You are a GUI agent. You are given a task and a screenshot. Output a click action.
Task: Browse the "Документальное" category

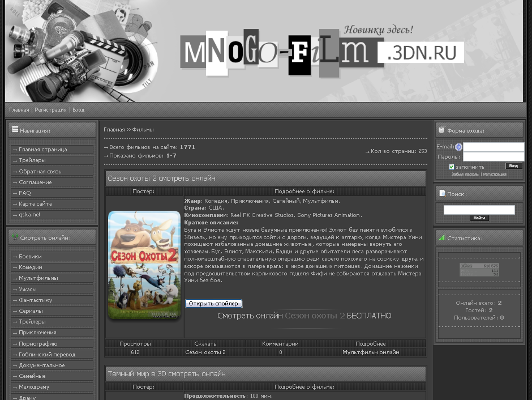point(52,365)
